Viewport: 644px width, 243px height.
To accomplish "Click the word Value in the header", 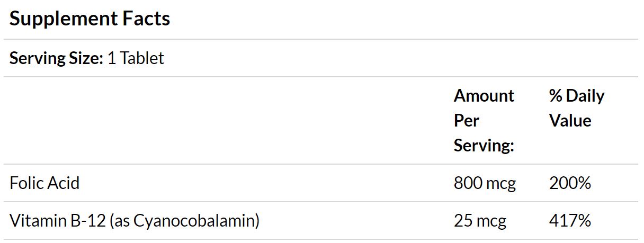I will [570, 121].
